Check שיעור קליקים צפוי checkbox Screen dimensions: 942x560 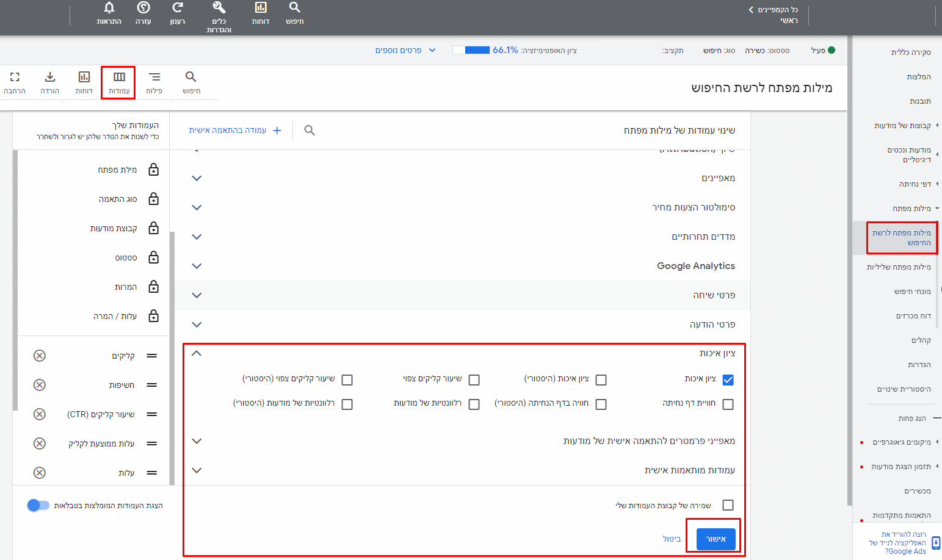[474, 380]
